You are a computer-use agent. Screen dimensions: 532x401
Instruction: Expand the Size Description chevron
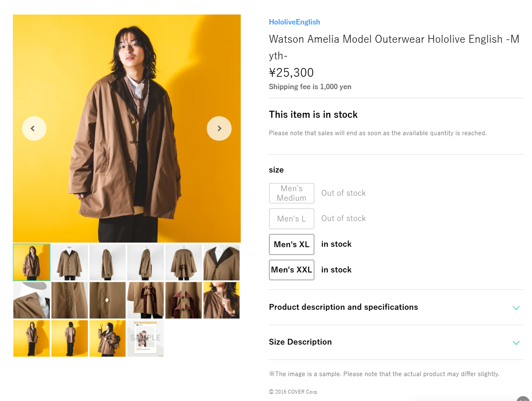516,343
